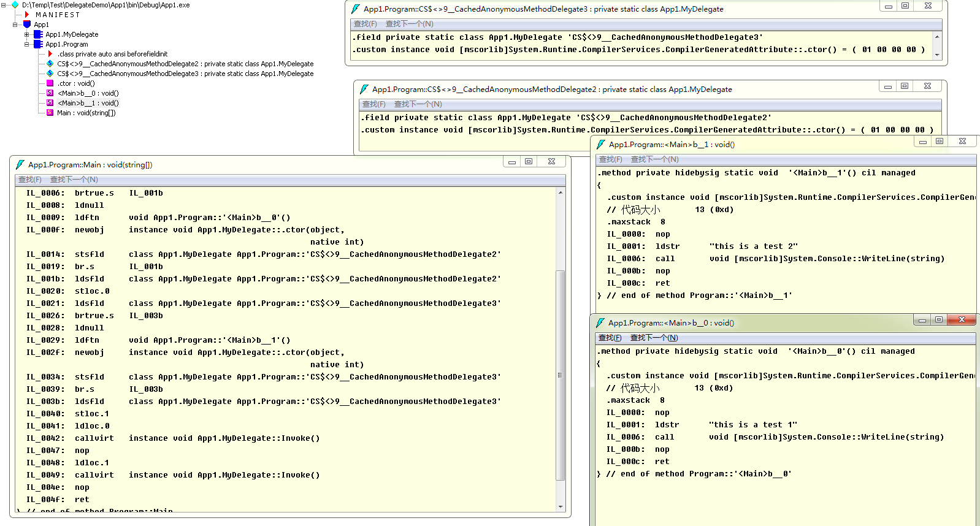
Task: Open 查找(F) menu in Main window
Action: tap(30, 180)
